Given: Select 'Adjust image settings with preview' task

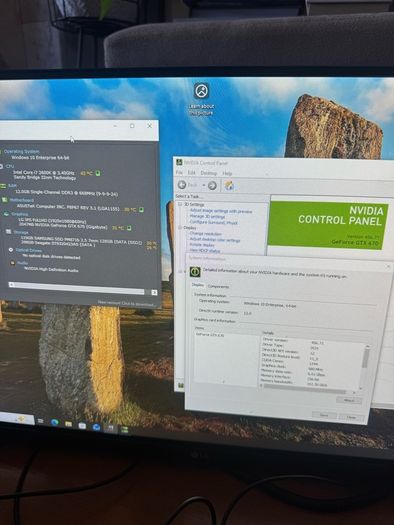Looking at the screenshot, I should pos(221,211).
